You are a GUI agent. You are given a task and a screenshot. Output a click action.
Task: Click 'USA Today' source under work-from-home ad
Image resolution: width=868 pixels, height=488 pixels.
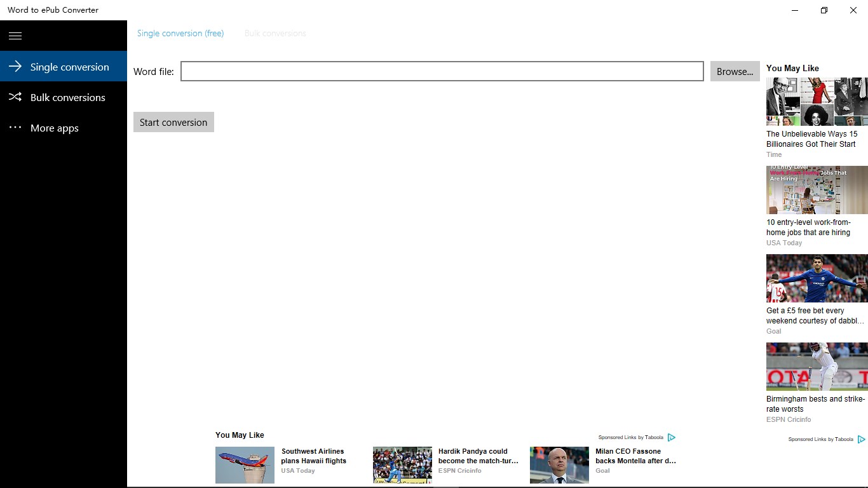[x=784, y=243]
